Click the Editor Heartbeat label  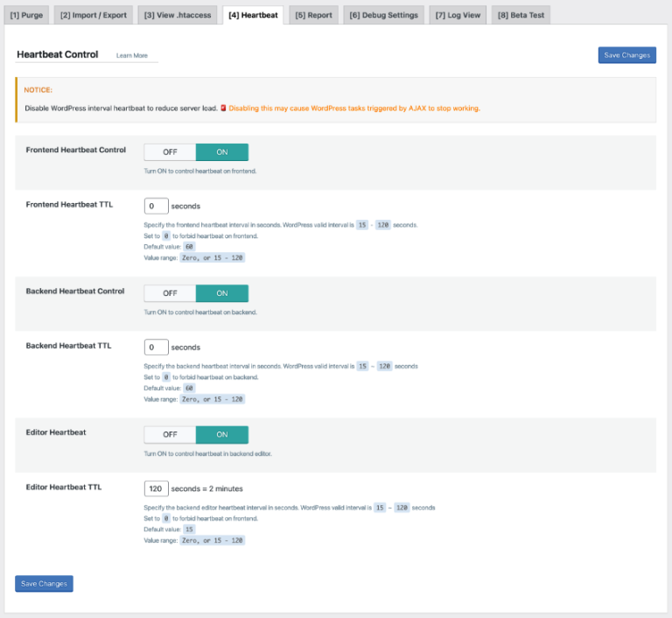click(56, 432)
